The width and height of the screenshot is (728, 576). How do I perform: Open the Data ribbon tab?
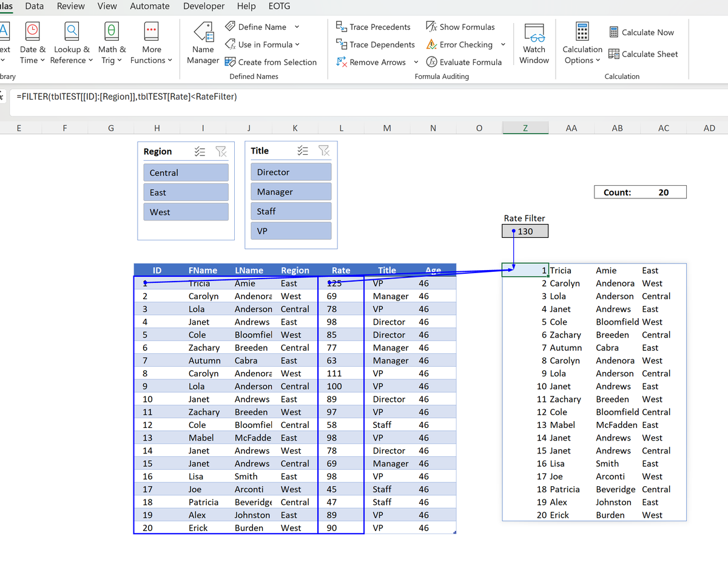click(34, 6)
